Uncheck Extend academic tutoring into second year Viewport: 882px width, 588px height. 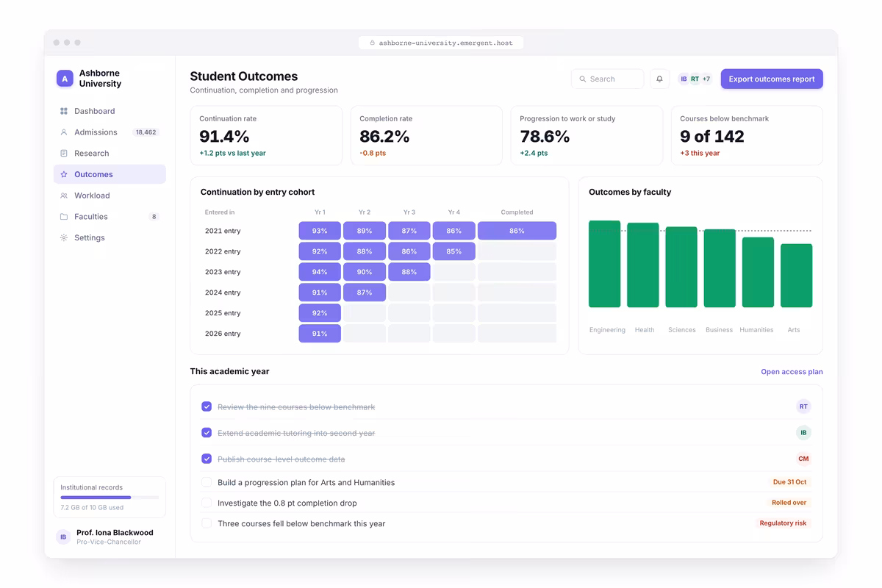(207, 433)
